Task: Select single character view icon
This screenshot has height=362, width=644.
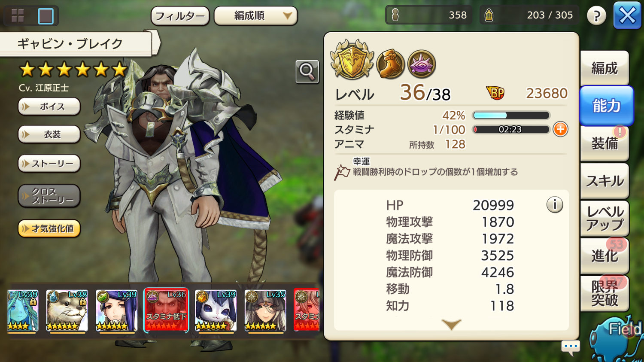Action: tap(46, 16)
